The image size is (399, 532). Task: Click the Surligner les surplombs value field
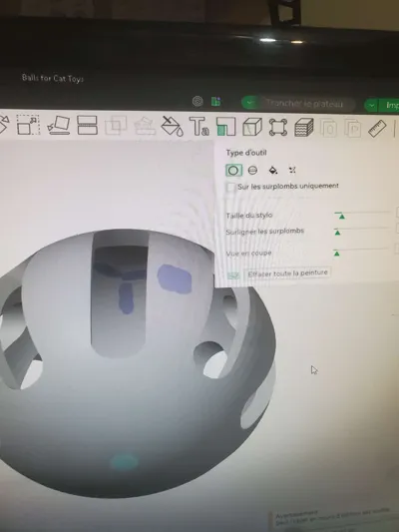[x=397, y=229]
